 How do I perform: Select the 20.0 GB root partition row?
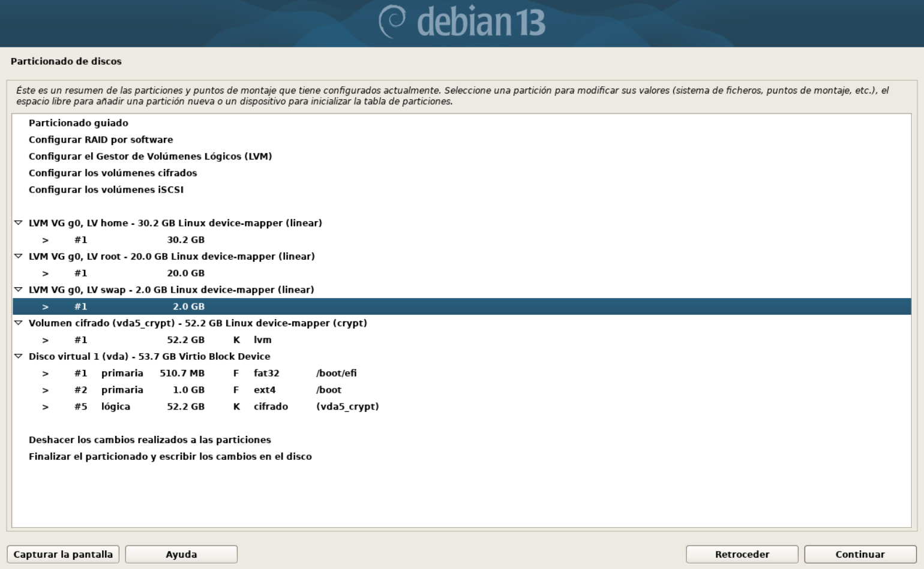point(185,273)
